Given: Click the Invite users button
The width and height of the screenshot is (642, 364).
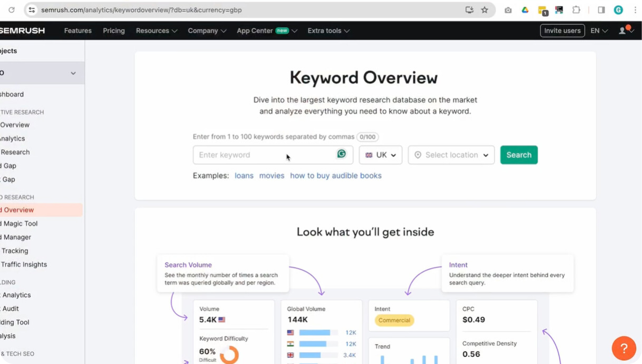Looking at the screenshot, I should (562, 31).
